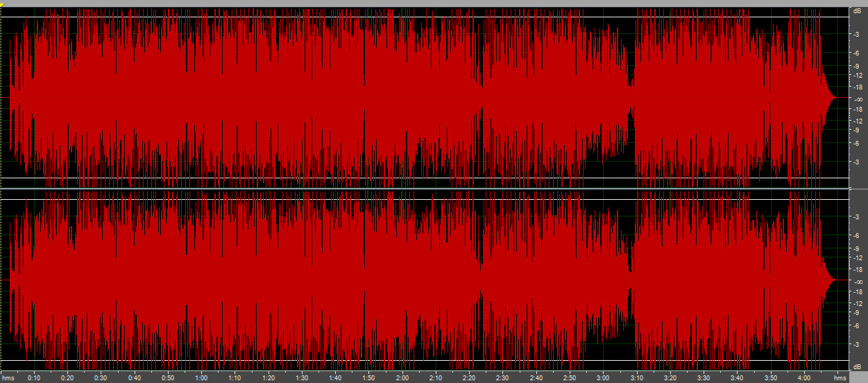Screen dimensions: 868x383
Task: Click the 4:00 mark on the time ruler
Action: click(803, 377)
